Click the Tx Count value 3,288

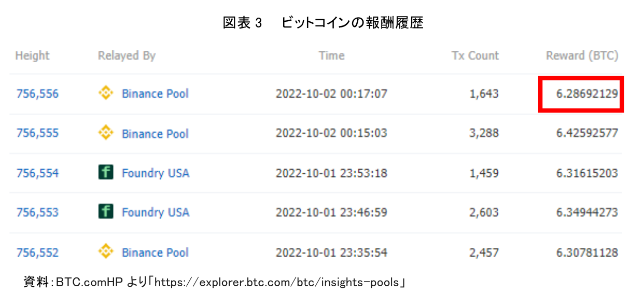coord(484,133)
